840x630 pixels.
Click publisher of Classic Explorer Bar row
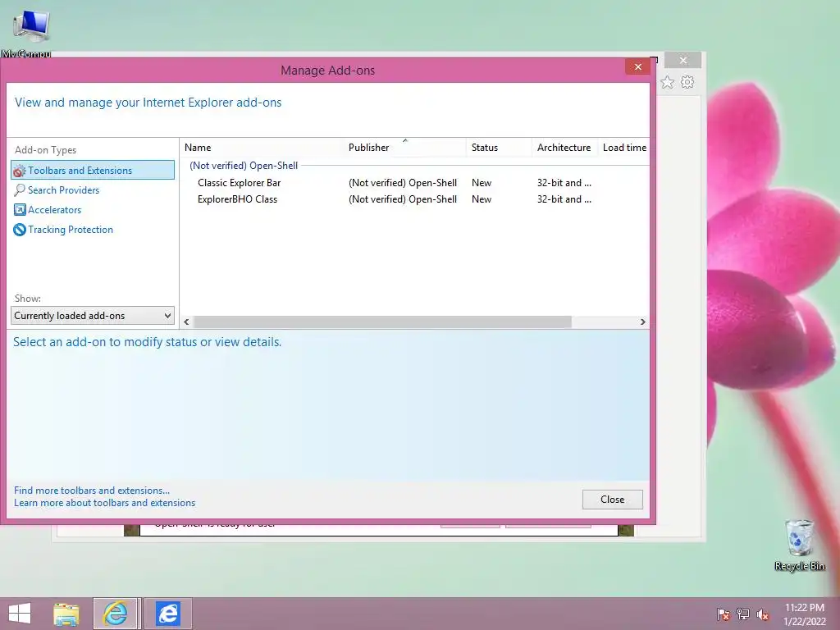tap(402, 183)
